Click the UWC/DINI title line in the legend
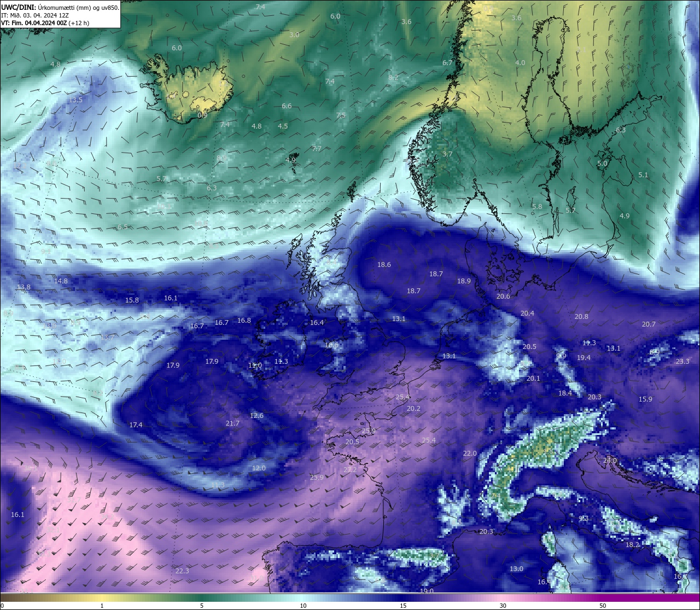This screenshot has width=700, height=610. coord(60,8)
